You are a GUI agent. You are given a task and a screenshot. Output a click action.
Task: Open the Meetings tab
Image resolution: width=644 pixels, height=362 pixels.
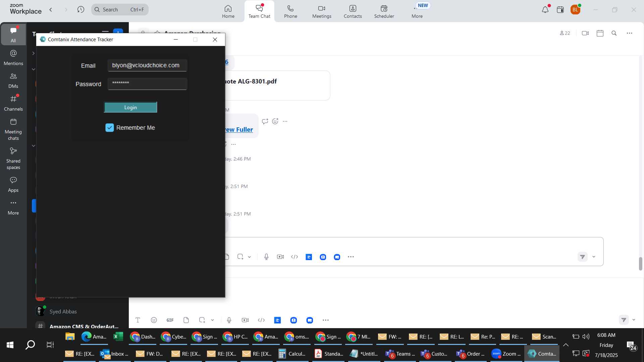coord(322,11)
